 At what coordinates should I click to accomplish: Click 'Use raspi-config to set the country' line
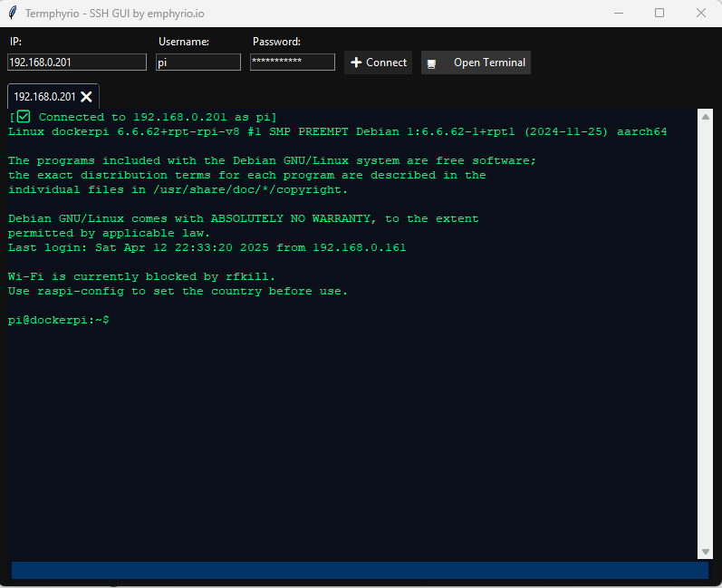(x=178, y=291)
